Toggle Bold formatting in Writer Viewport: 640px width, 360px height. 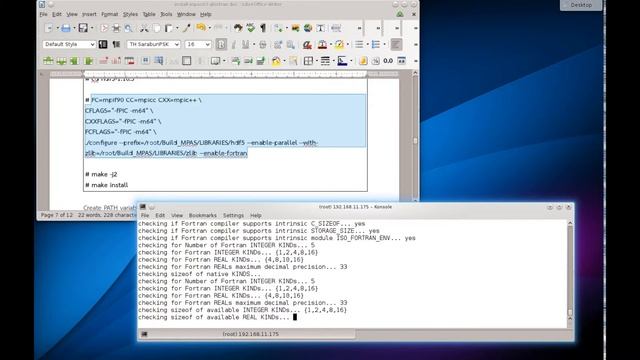click(x=221, y=44)
